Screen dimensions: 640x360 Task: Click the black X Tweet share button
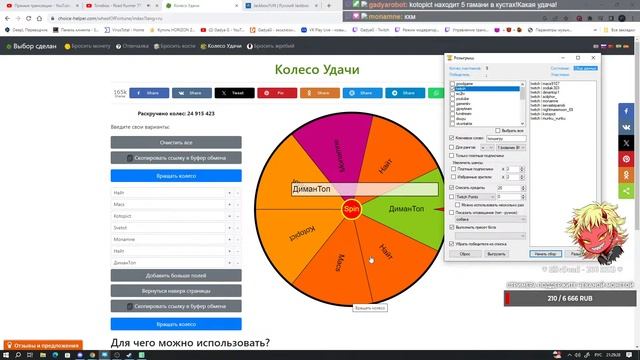pos(234,93)
